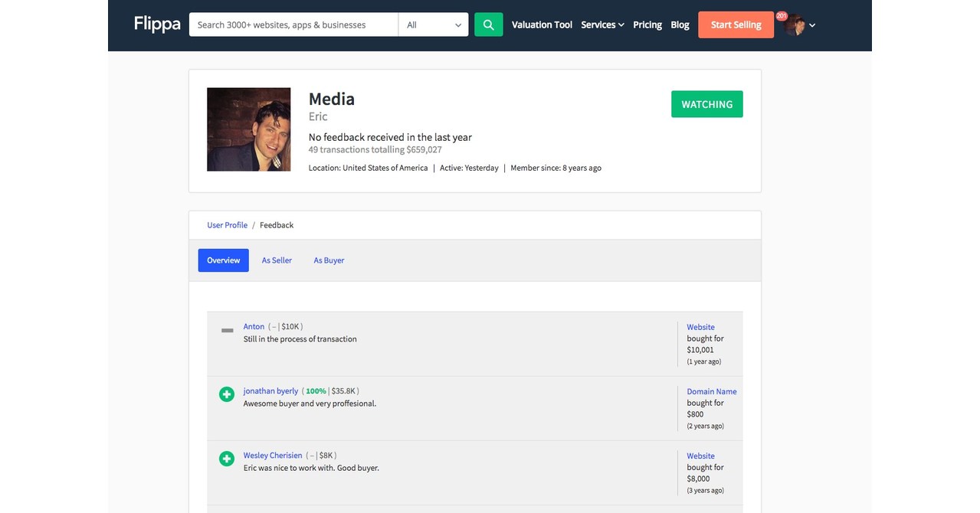Viewport: 980px width, 513px height.
Task: Click the neutral feedback dash icon beside Anton
Action: pyautogui.click(x=227, y=330)
